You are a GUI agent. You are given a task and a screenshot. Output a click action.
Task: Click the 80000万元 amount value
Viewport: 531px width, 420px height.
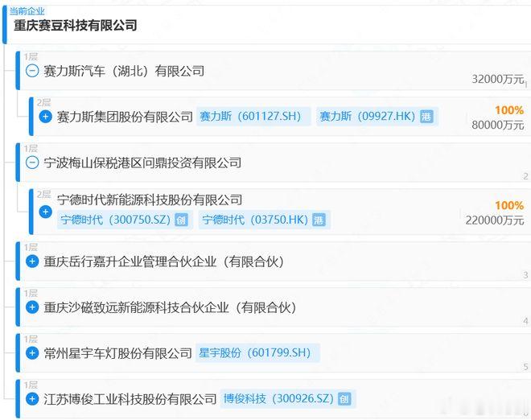(498, 125)
